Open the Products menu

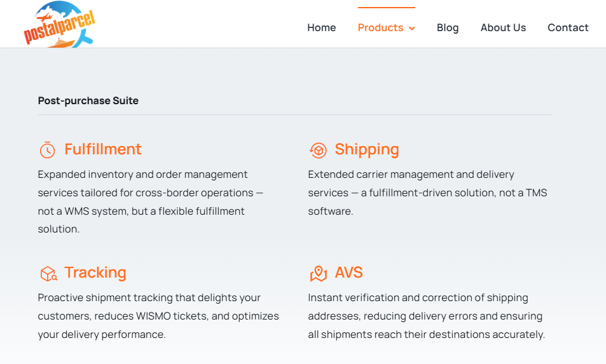click(x=381, y=28)
